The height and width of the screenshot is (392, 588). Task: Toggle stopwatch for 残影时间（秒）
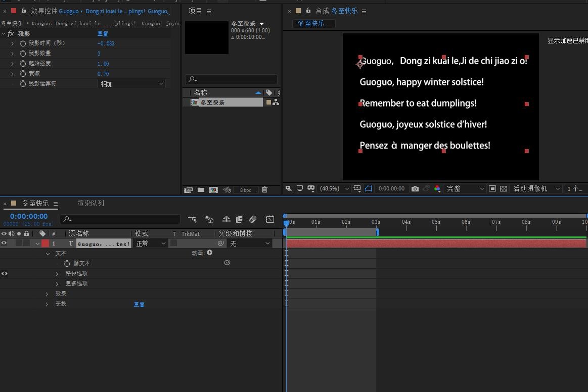[x=23, y=43]
